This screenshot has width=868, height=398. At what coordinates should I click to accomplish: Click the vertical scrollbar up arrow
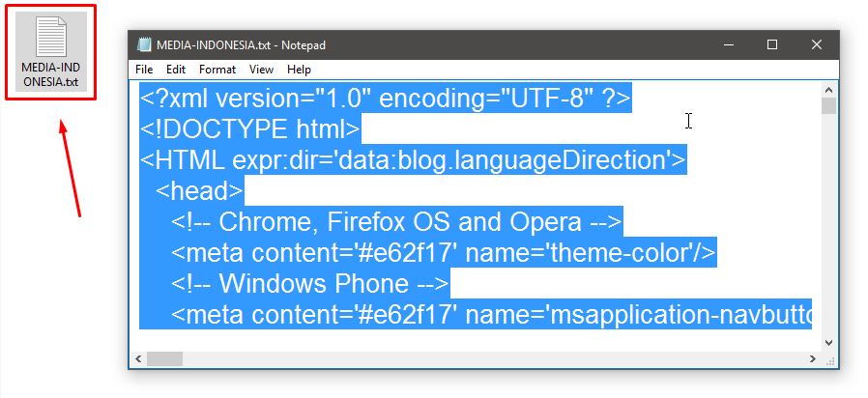[828, 89]
